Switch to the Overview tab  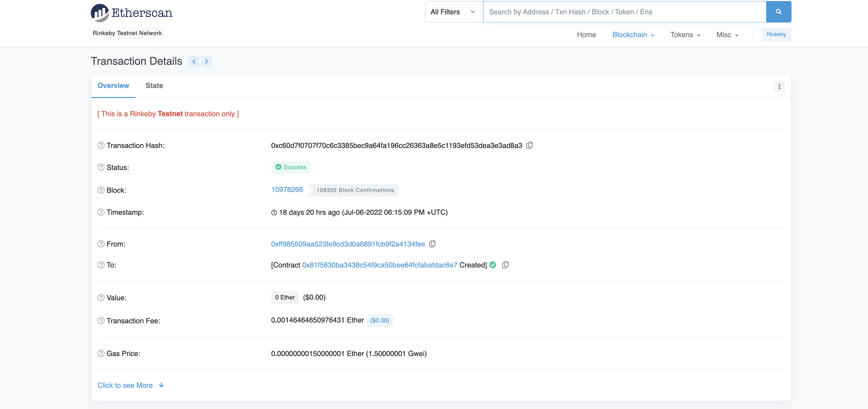(x=113, y=86)
